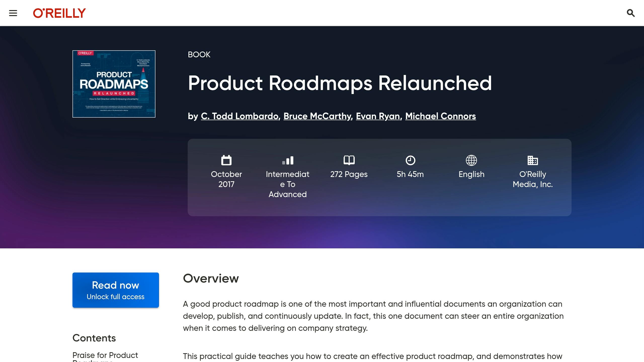Screen dimensions: 644x362
Task: Open author Michael Connors's page
Action: coord(440,116)
